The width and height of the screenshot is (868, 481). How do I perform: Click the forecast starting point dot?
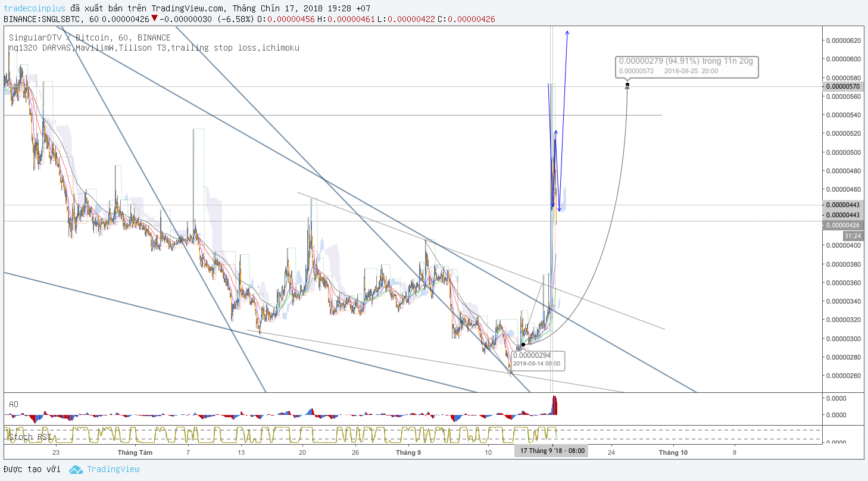(x=523, y=344)
